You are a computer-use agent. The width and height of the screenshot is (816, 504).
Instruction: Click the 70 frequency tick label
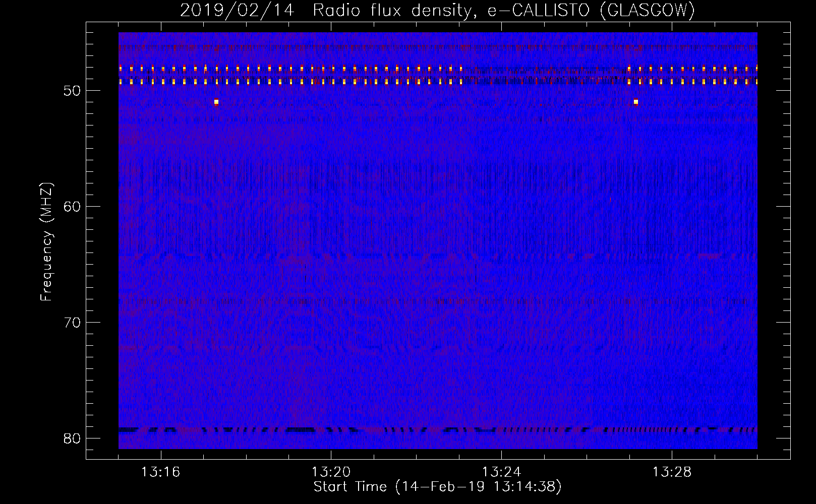(73, 323)
